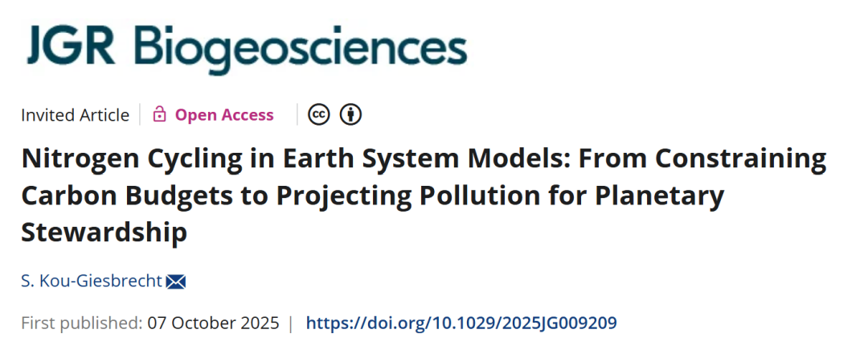Screen dimensions: 868x346
Task: Open the S. Kou-Giesbrecht author link
Action: click(92, 282)
